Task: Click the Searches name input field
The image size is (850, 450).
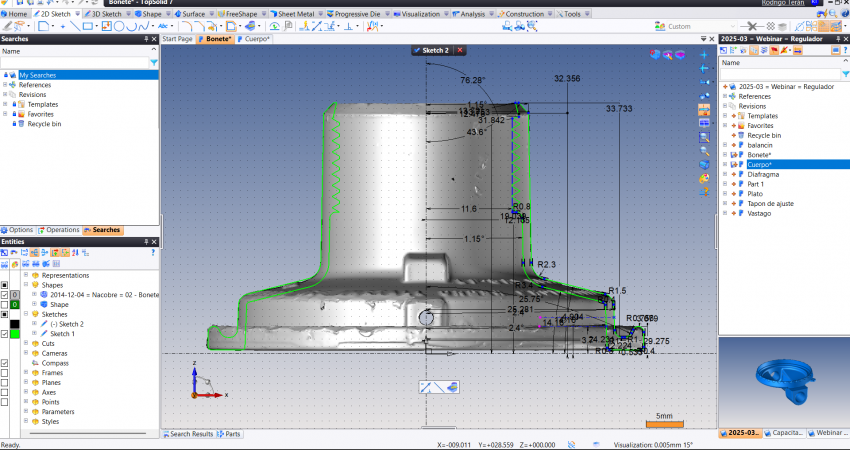Action: (x=75, y=63)
